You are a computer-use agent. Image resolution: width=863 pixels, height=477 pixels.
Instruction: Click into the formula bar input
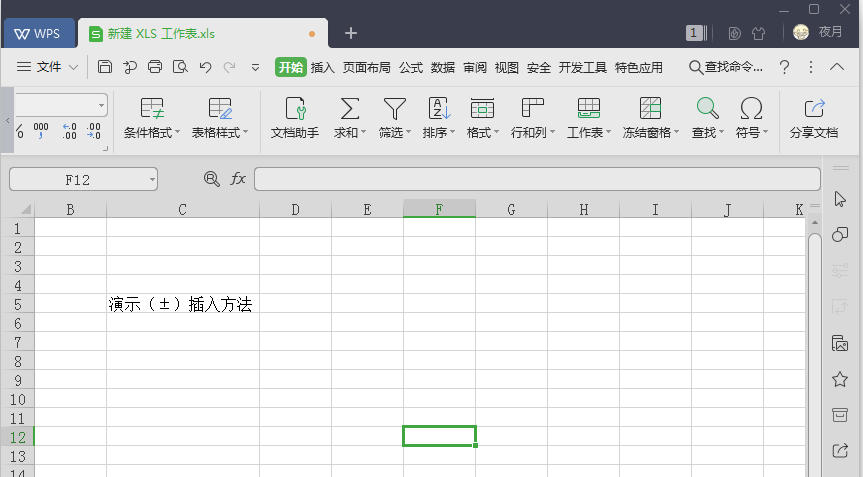pyautogui.click(x=537, y=179)
